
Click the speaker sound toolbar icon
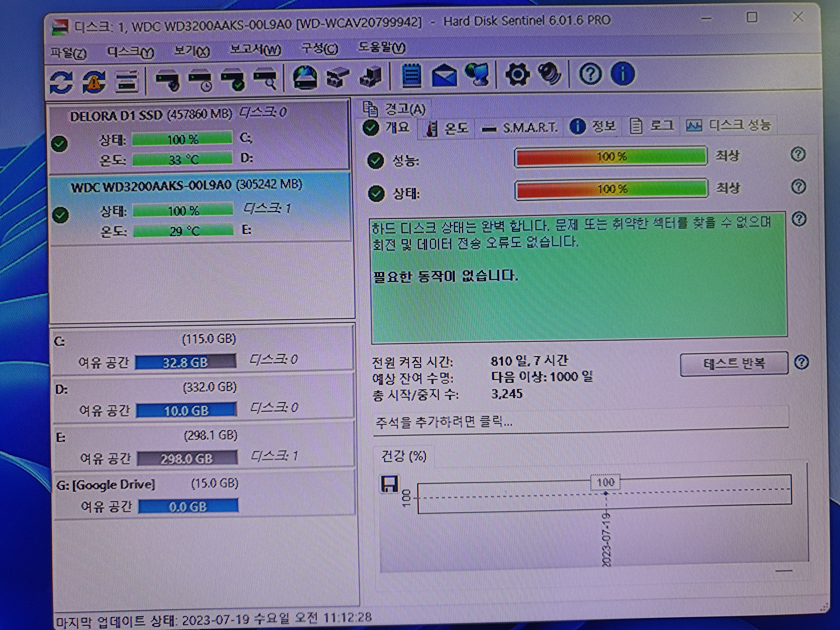click(550, 74)
